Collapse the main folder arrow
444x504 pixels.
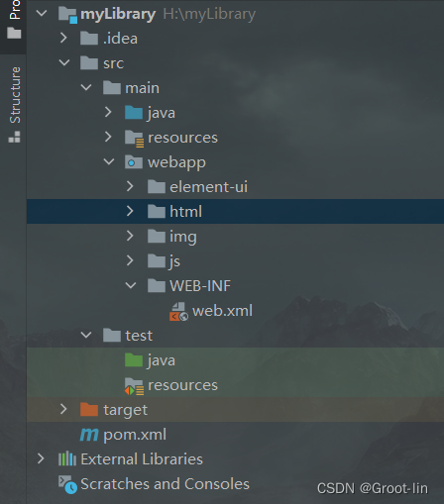click(x=86, y=87)
